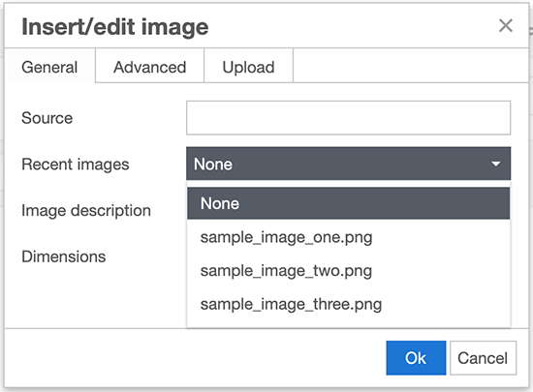This screenshot has width=533, height=392.
Task: Close the Insert/edit image dialog
Action: pyautogui.click(x=506, y=26)
